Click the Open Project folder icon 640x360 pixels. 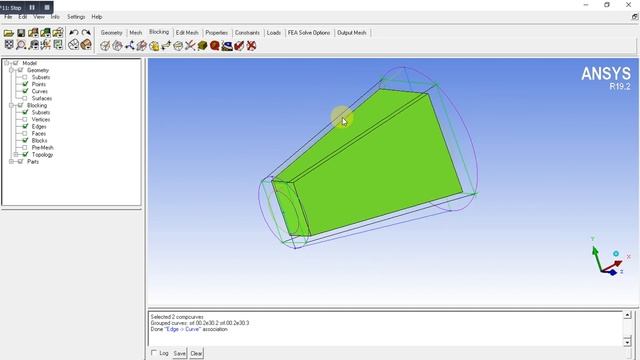point(9,33)
